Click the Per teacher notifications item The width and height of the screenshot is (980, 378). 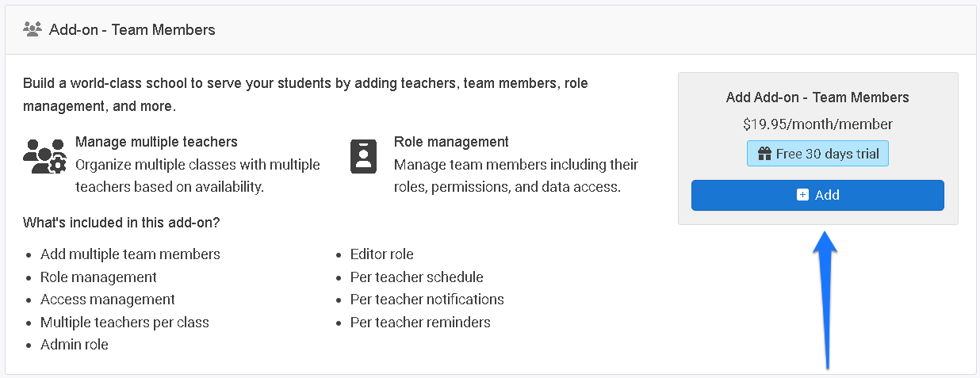[x=427, y=300]
